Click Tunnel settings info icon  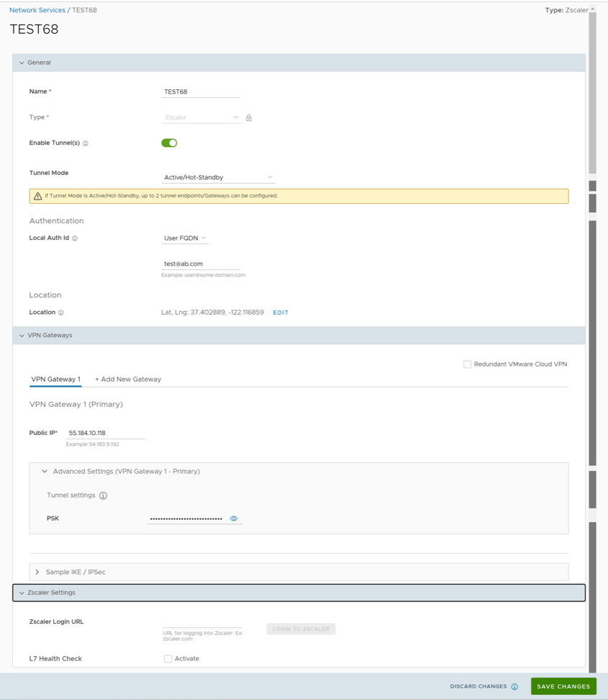coord(103,495)
